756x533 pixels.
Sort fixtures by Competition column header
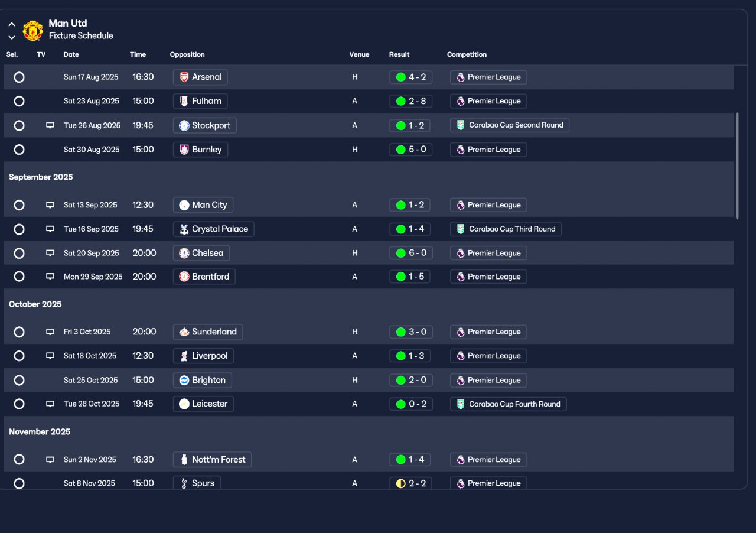click(x=467, y=54)
